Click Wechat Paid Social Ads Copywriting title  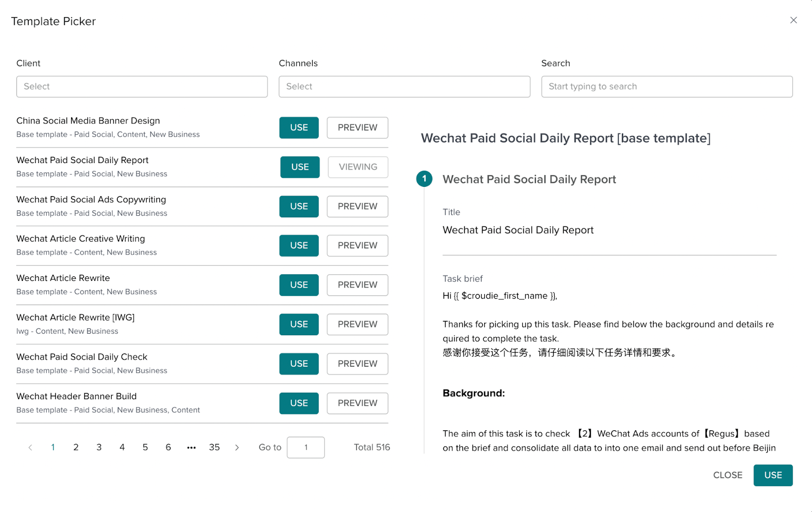point(91,200)
